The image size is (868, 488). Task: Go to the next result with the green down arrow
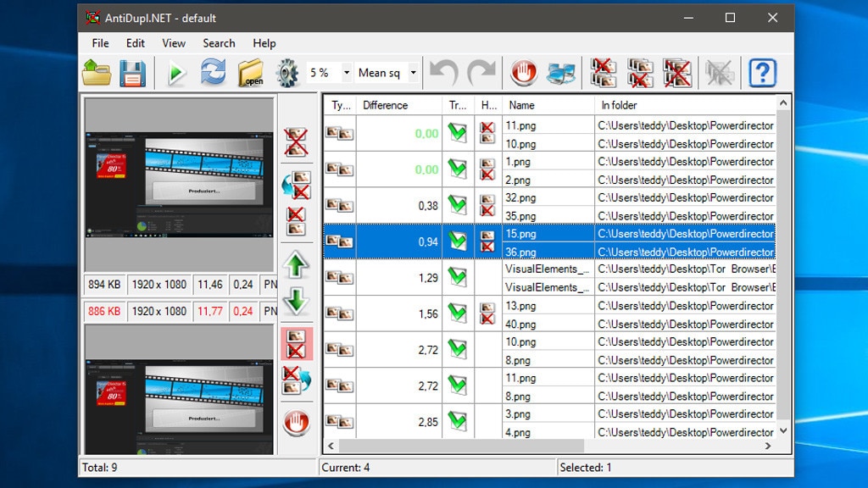pos(296,302)
